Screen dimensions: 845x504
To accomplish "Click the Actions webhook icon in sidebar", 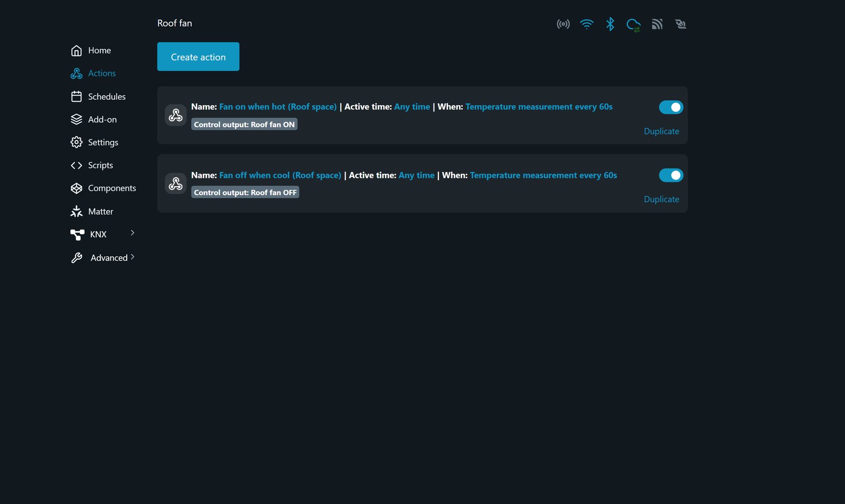I will (x=77, y=73).
